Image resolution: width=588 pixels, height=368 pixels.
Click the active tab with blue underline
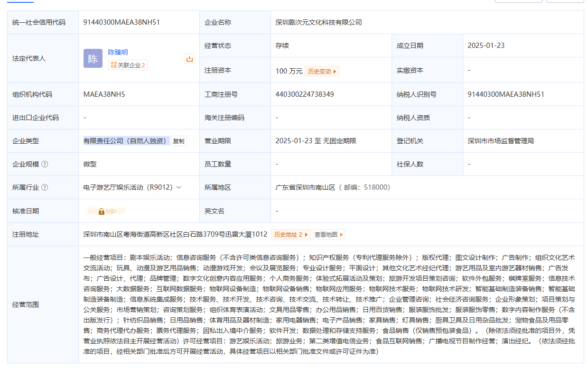tap(20, 2)
